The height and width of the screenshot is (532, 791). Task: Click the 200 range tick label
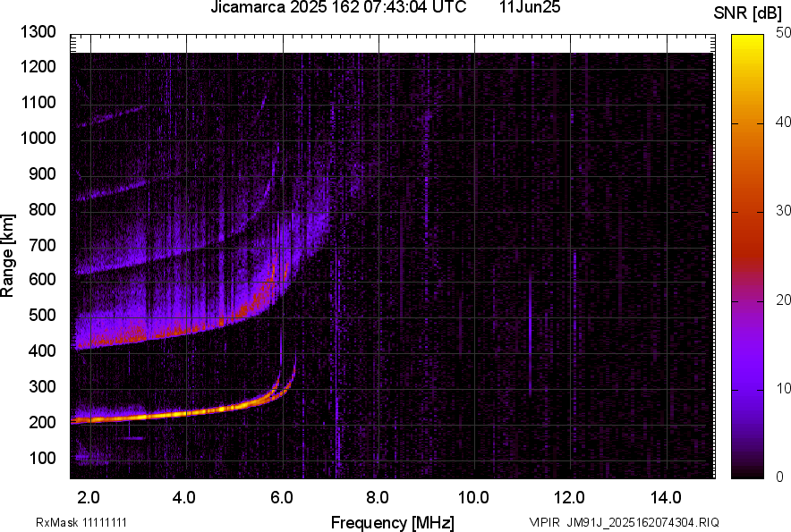pyautogui.click(x=42, y=422)
